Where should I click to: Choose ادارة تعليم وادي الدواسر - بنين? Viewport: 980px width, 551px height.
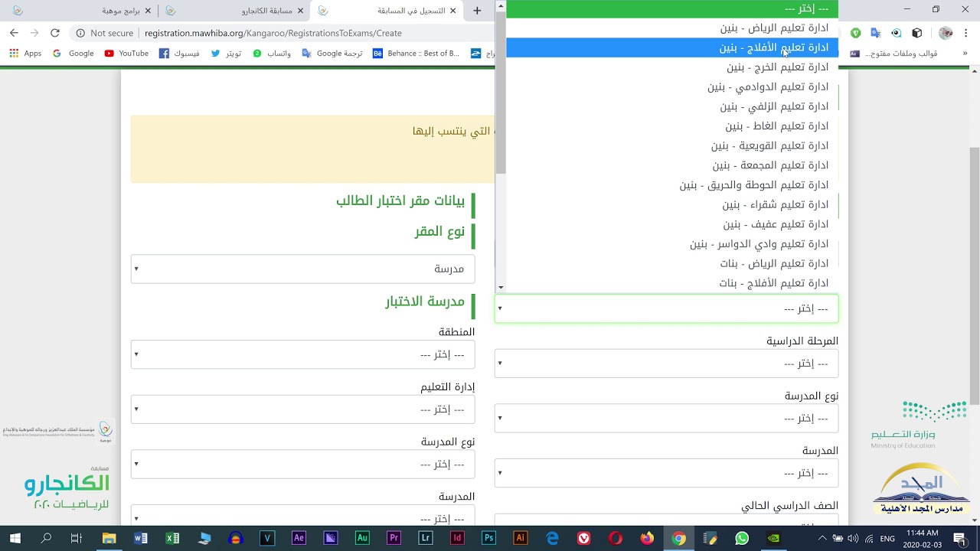point(672,244)
